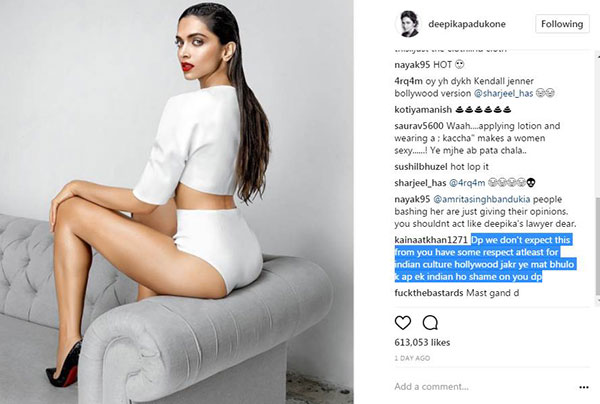Open deepikapadukone username link
Viewport: 600px width, 404px height.
[x=467, y=24]
